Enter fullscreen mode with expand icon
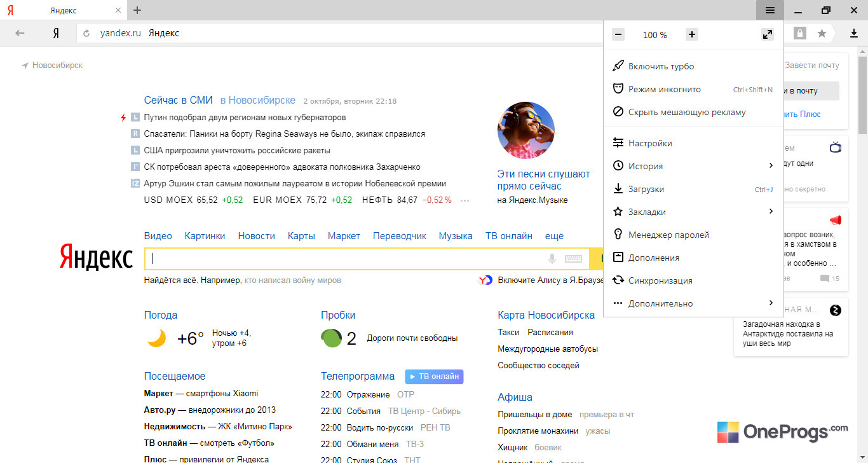The height and width of the screenshot is (463, 868). [x=768, y=34]
